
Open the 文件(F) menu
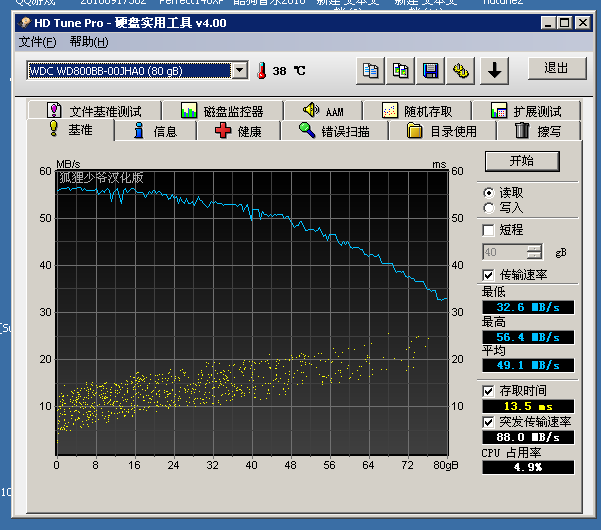click(38, 41)
